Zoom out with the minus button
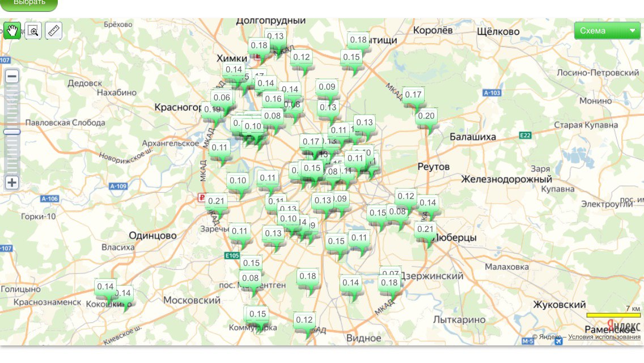The width and height of the screenshot is (644, 363). click(x=12, y=76)
